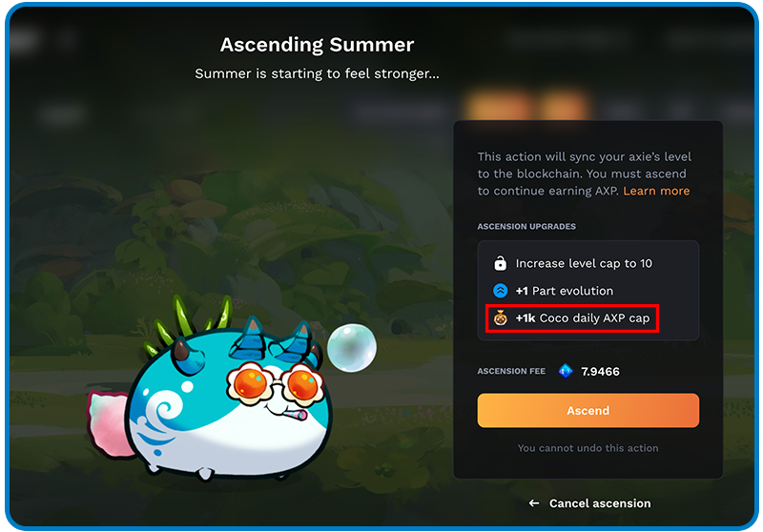
Task: Click the left arrow beside Cancel ascension
Action: (x=534, y=503)
